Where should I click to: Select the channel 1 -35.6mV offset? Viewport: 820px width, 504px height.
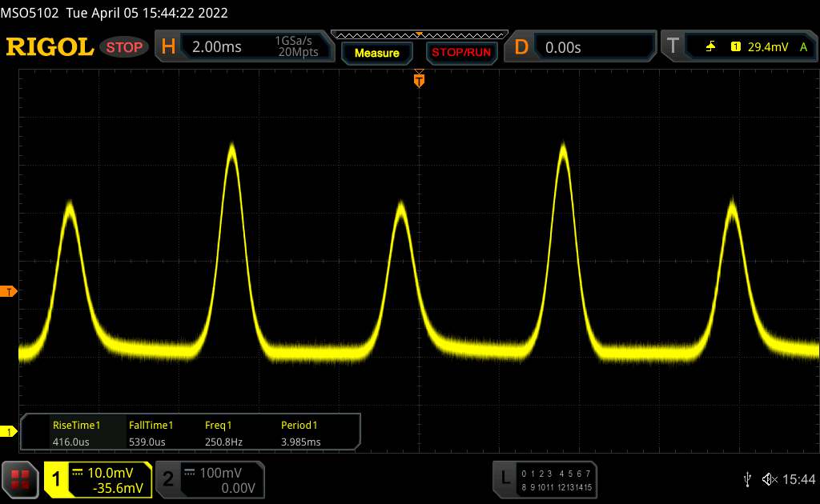118,488
